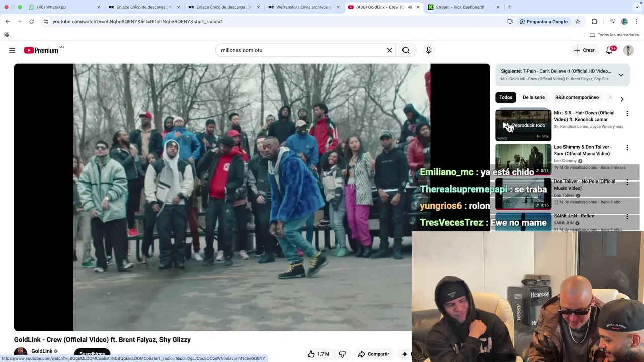Click the video title GoldLink - Crew text
The width and height of the screenshot is (644, 362).
(x=102, y=340)
